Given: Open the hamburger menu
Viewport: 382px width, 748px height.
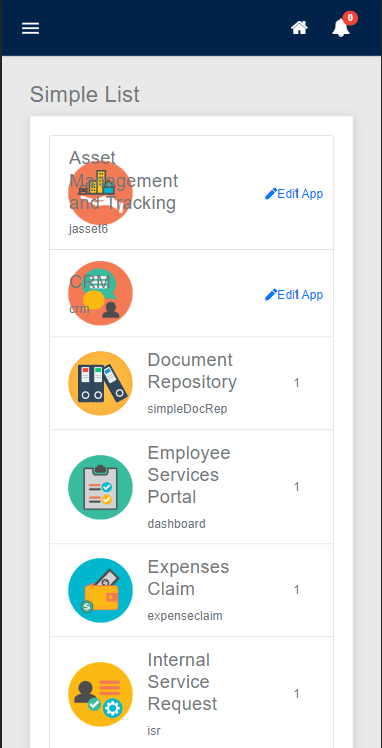Looking at the screenshot, I should [31, 28].
